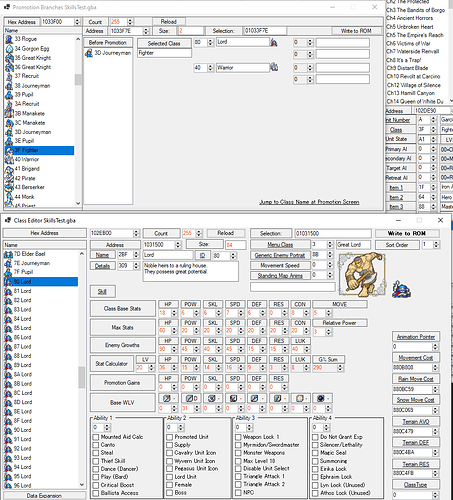Select Ch10 Revolt at Carcino chapter
Image resolution: width=453 pixels, height=500 pixels.
(413, 76)
